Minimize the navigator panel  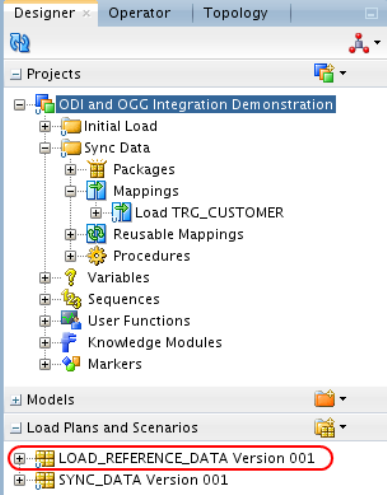(x=371, y=14)
